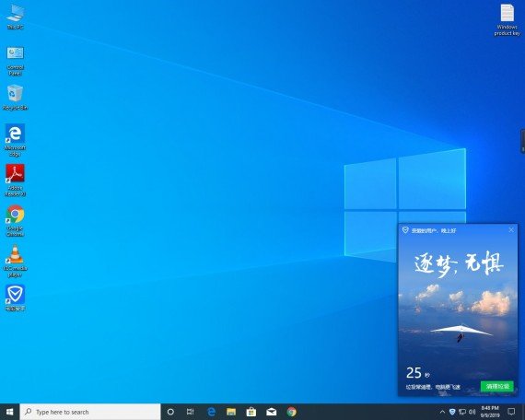Open Task View on the taskbar

[190, 412]
